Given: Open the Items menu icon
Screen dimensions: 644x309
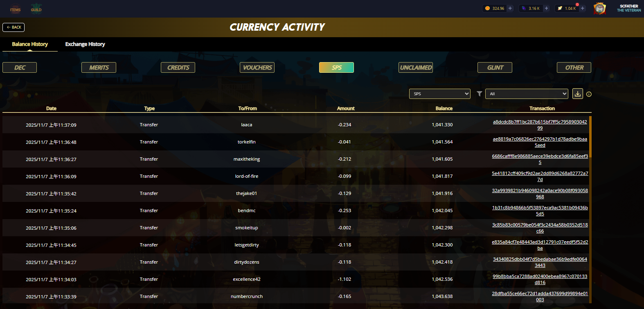Looking at the screenshot, I should (x=15, y=9).
